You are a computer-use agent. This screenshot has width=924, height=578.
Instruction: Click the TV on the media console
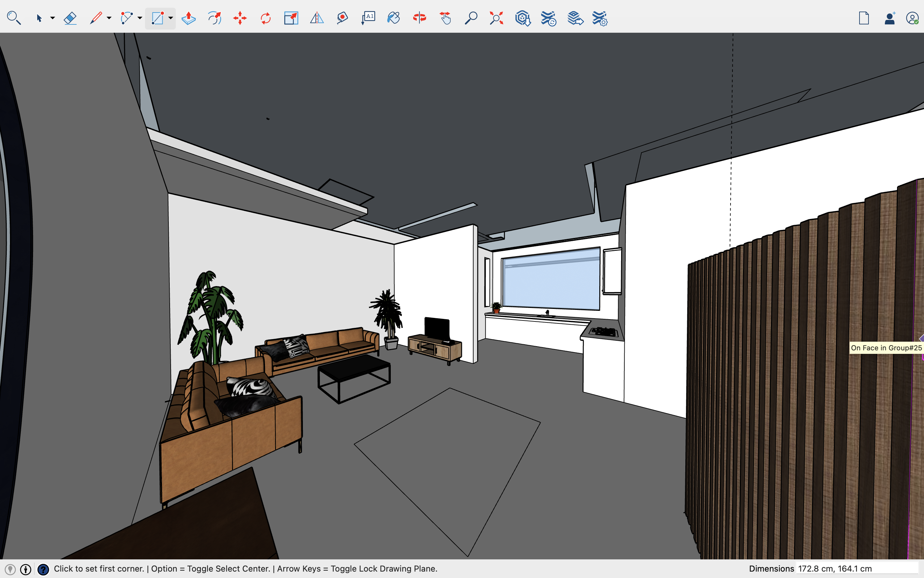(x=437, y=329)
